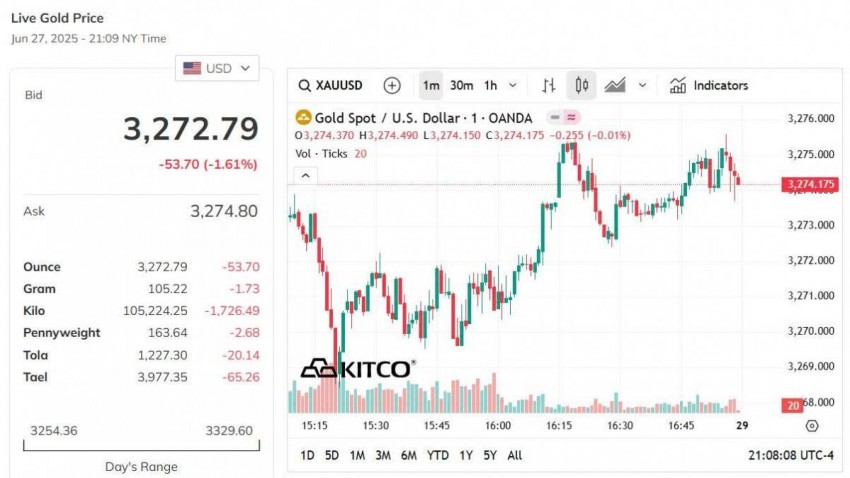The image size is (850, 478).
Task: Open the Indicators panel
Action: point(709,86)
